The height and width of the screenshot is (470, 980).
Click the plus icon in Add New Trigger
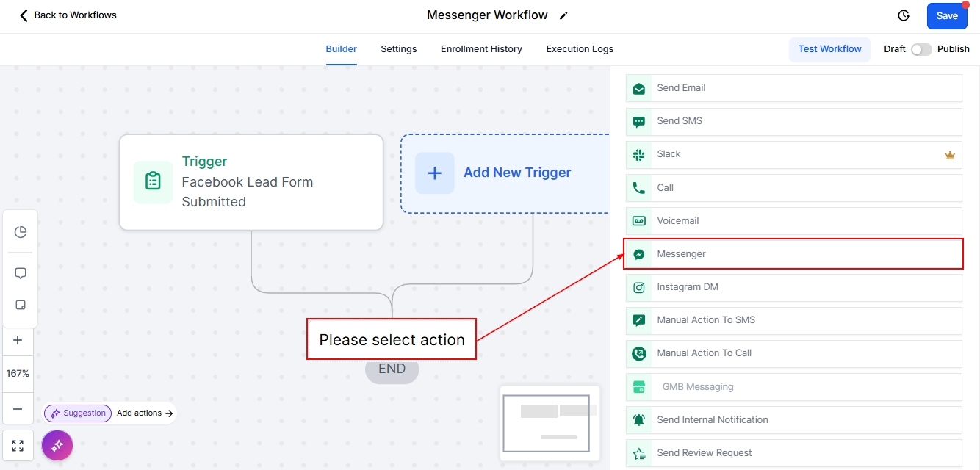[435, 173]
